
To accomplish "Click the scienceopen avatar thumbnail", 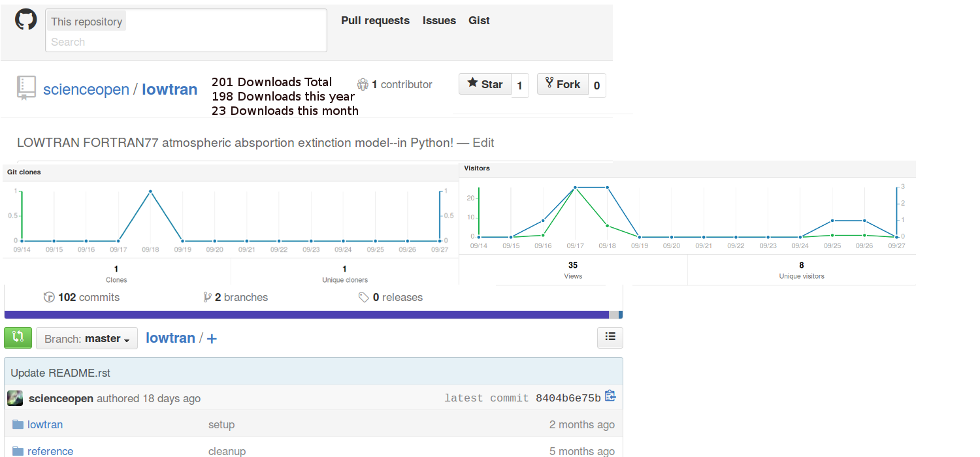I will click(x=15, y=398).
